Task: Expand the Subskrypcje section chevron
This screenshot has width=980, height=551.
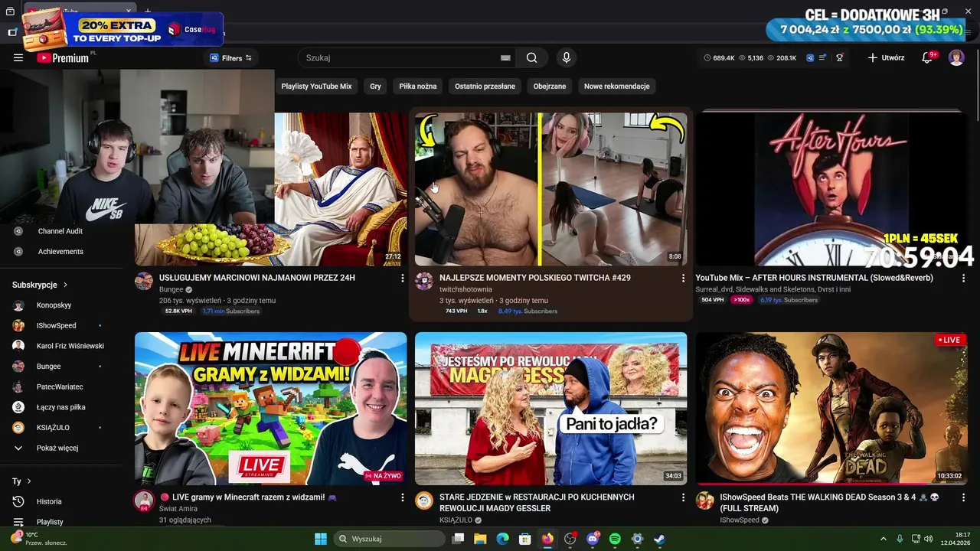Action: (65, 285)
